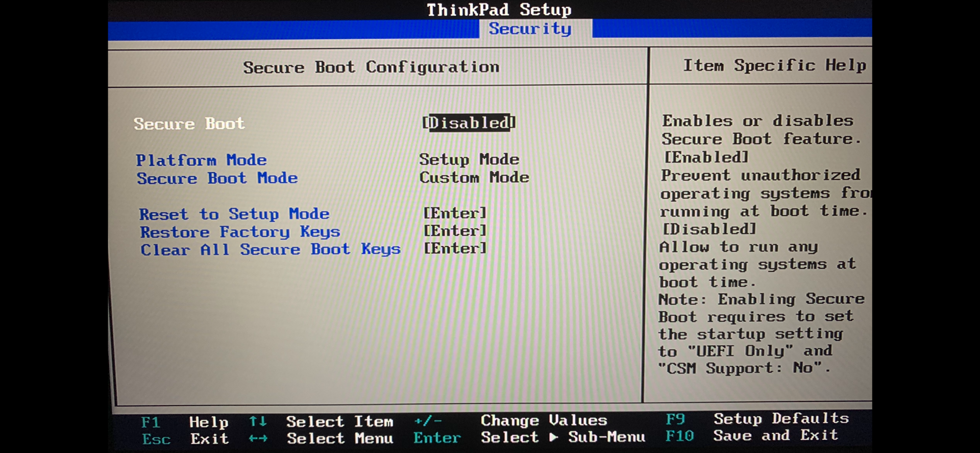Select the Secure Boot Mode label

[x=217, y=178]
